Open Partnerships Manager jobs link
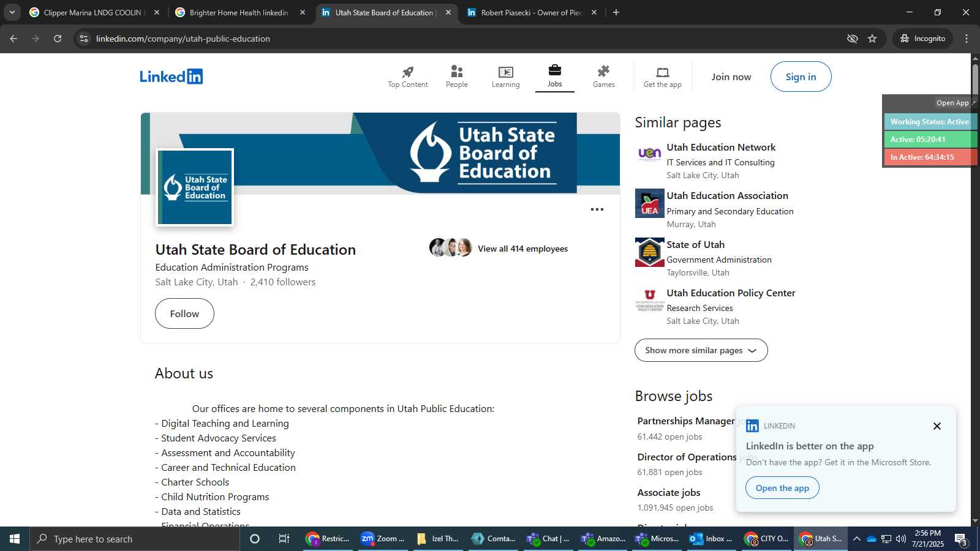This screenshot has height=551, width=980. [686, 421]
